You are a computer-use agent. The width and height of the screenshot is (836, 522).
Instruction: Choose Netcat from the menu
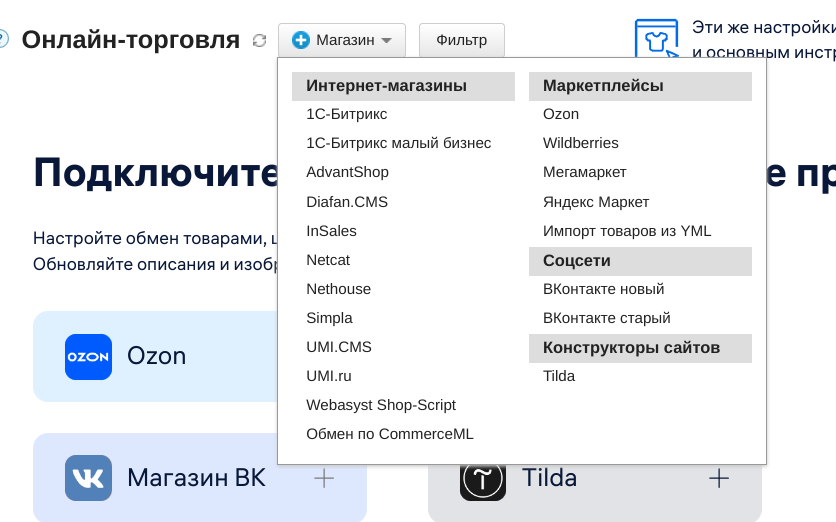[328, 260]
